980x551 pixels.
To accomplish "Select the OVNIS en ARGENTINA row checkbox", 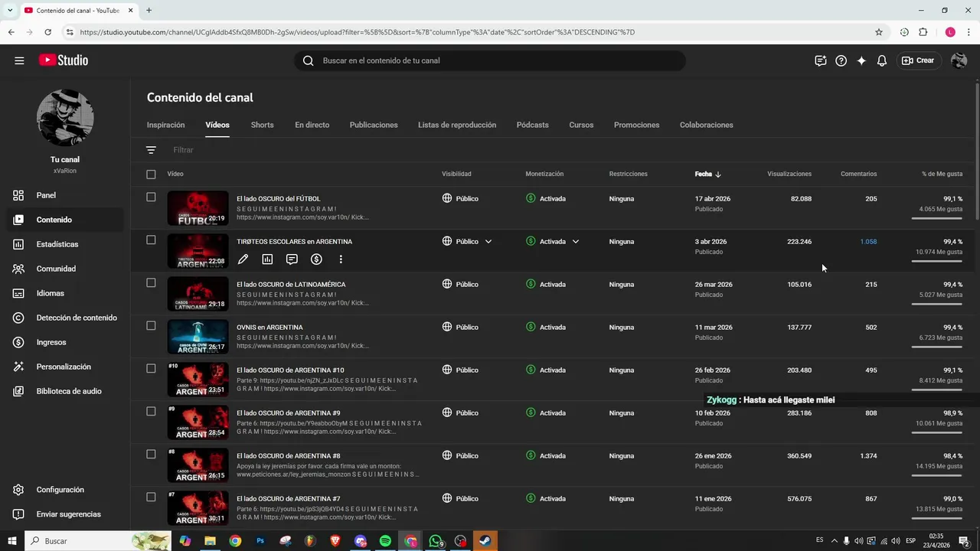I will (x=151, y=326).
